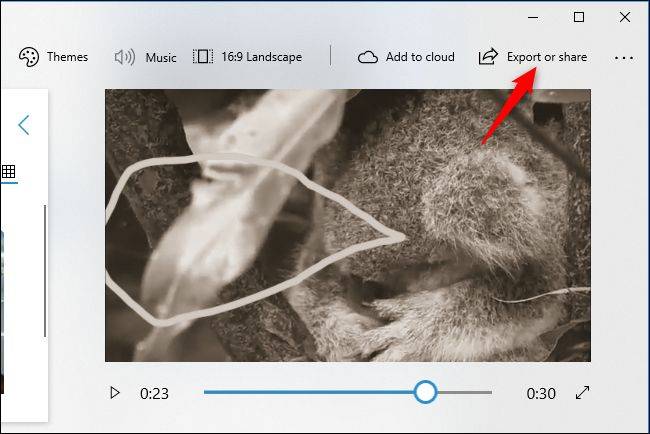Open the Themes palette option
650x434 pixels.
tap(53, 57)
